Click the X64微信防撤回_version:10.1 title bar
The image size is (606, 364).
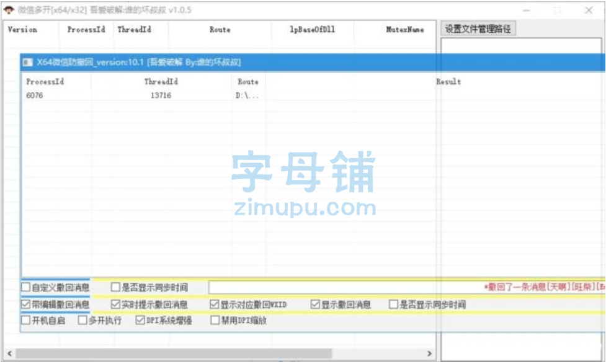pyautogui.click(x=313, y=62)
